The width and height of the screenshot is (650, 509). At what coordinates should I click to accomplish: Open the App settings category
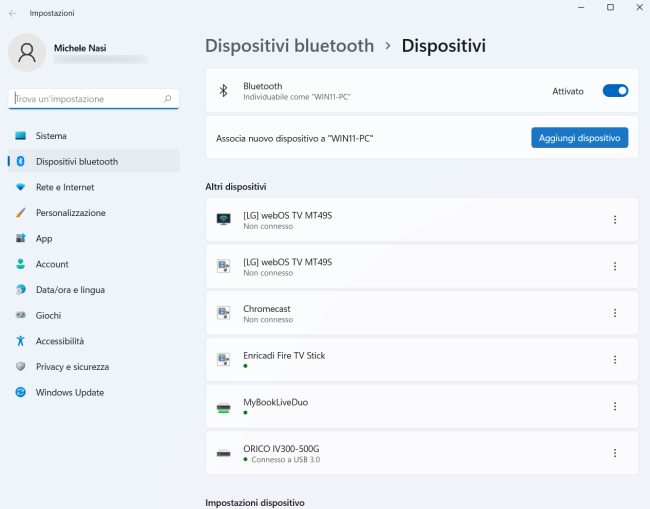pos(94,238)
